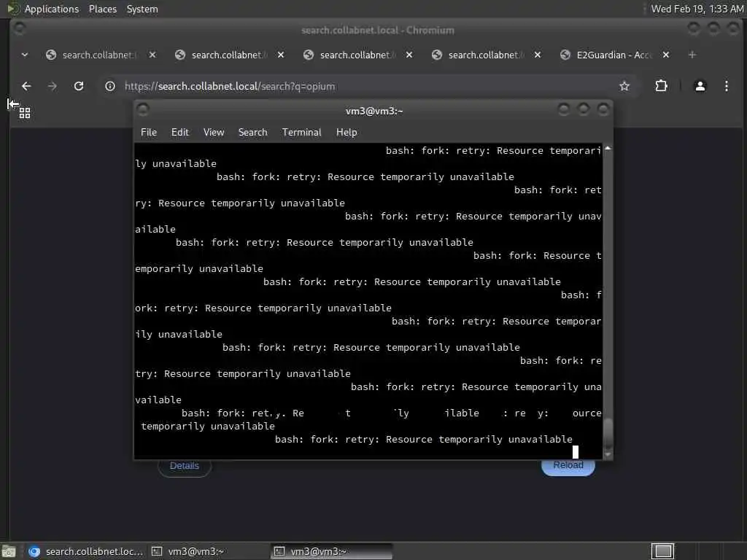Open terminal View menu
The height and width of the screenshot is (560, 747).
[x=214, y=133]
